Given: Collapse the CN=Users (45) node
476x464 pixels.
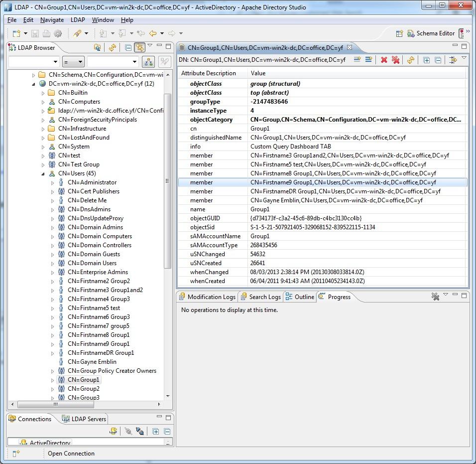Looking at the screenshot, I should click(43, 174).
